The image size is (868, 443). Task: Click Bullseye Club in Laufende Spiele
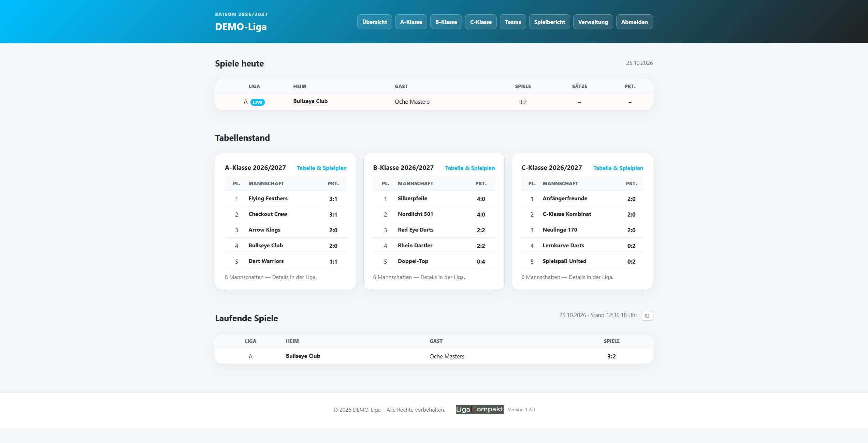[x=303, y=356]
